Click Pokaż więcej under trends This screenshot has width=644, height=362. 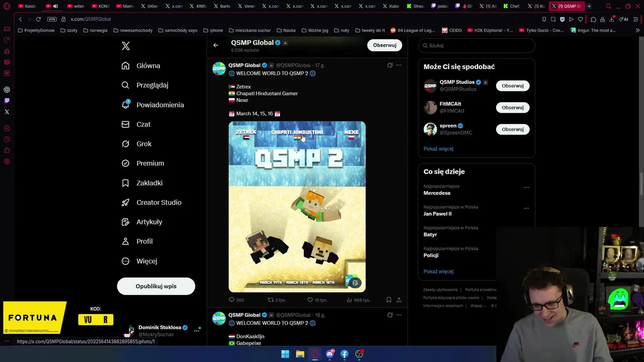click(x=438, y=271)
